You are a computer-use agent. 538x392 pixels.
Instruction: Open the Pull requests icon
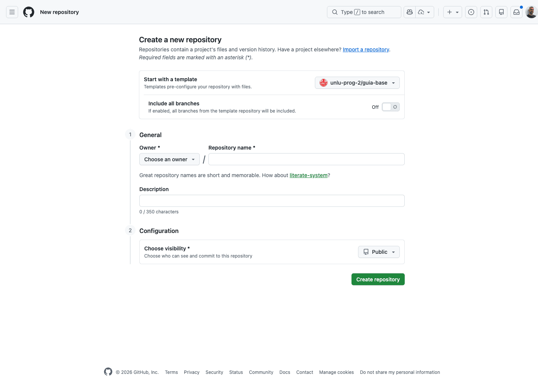[486, 12]
